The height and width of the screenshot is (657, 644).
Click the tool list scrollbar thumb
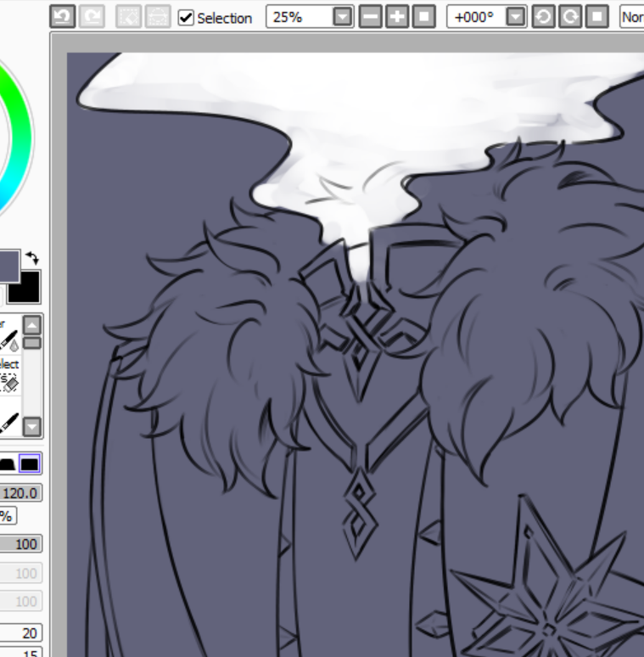click(x=32, y=343)
